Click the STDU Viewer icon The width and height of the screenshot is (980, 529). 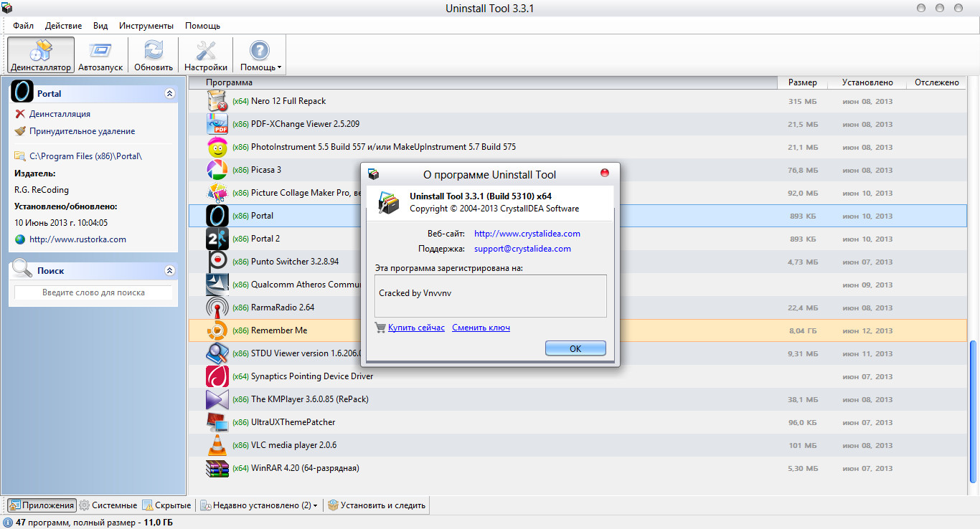click(x=217, y=353)
